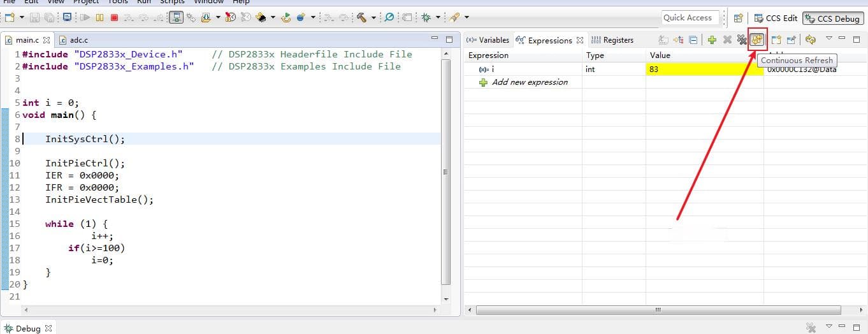Switch to the main.c editor tab

point(27,40)
